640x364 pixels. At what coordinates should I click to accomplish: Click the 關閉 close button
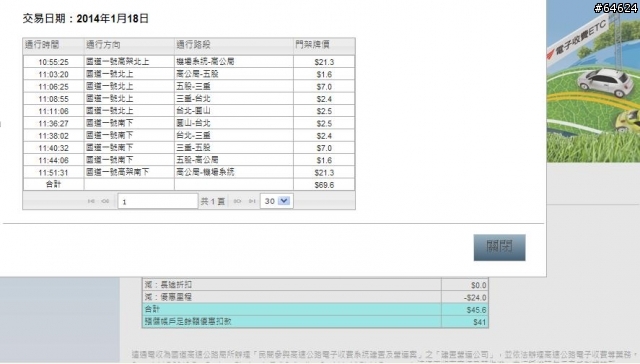point(499,247)
